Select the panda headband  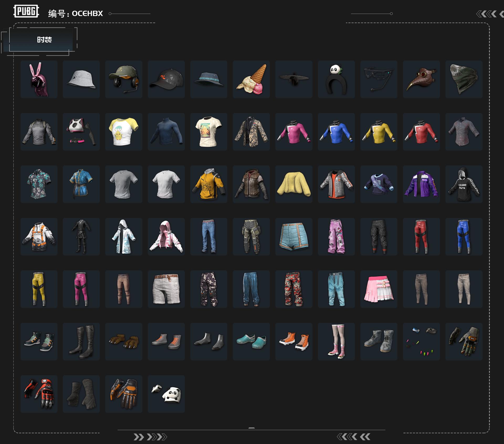coord(337,79)
